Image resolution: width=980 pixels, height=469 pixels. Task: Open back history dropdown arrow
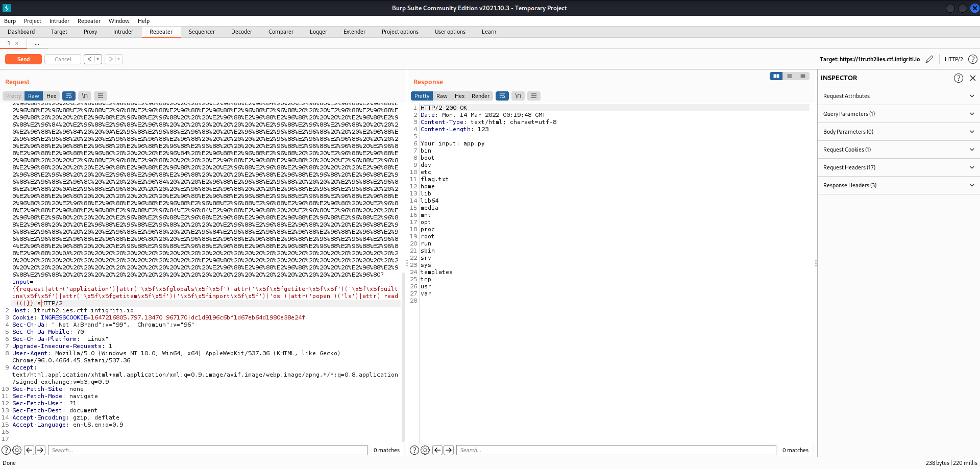pyautogui.click(x=98, y=59)
